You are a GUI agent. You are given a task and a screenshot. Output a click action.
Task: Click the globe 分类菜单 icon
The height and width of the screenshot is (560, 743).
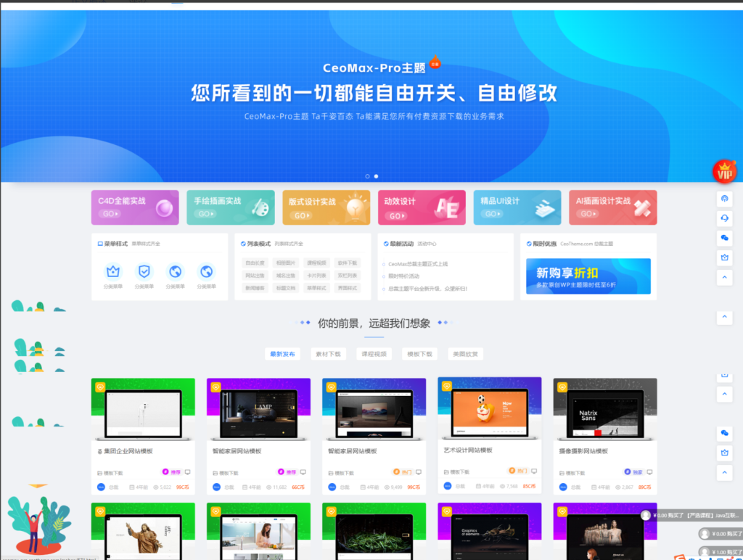(x=174, y=272)
